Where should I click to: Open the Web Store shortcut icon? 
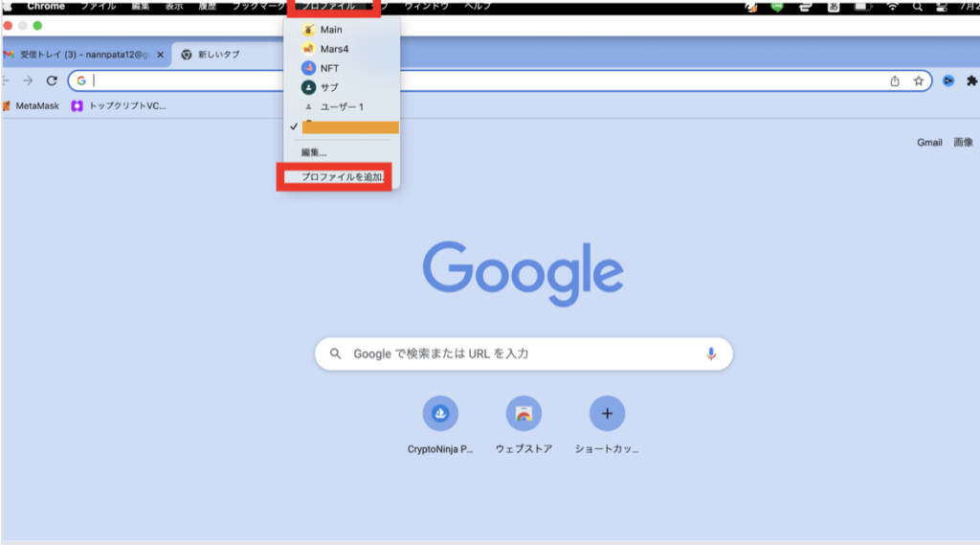click(x=523, y=414)
